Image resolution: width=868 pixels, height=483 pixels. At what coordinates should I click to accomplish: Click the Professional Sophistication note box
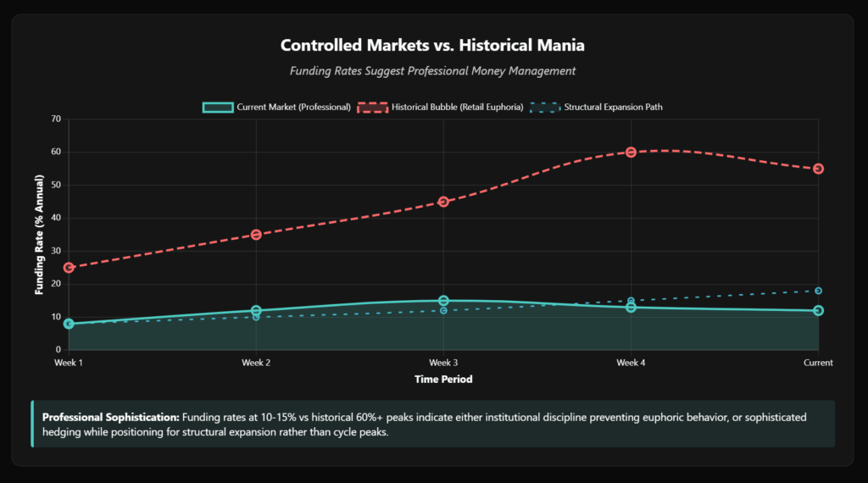click(x=433, y=424)
